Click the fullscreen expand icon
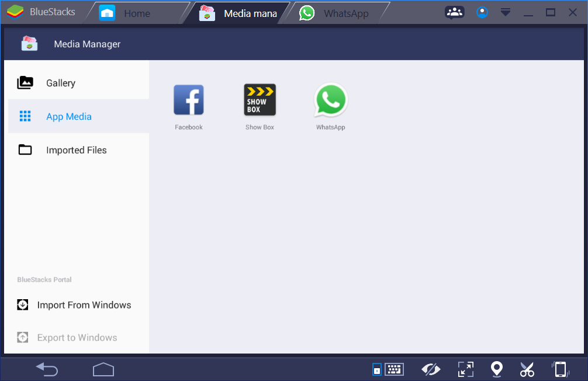This screenshot has width=588, height=381. point(466,369)
